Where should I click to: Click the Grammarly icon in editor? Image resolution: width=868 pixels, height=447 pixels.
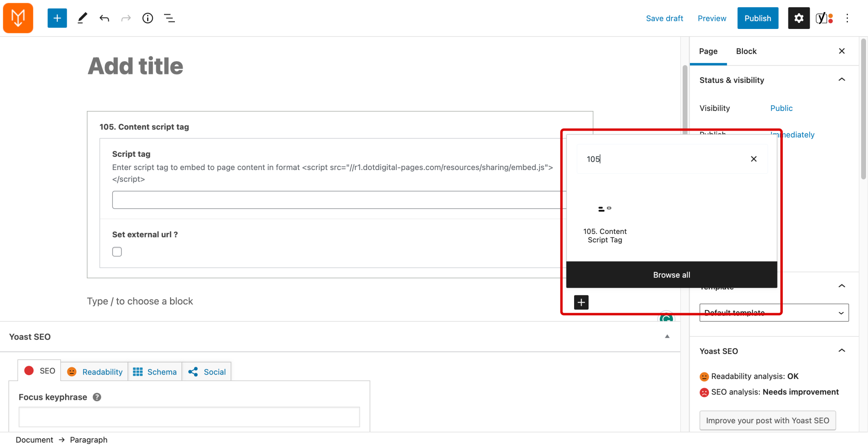(666, 318)
